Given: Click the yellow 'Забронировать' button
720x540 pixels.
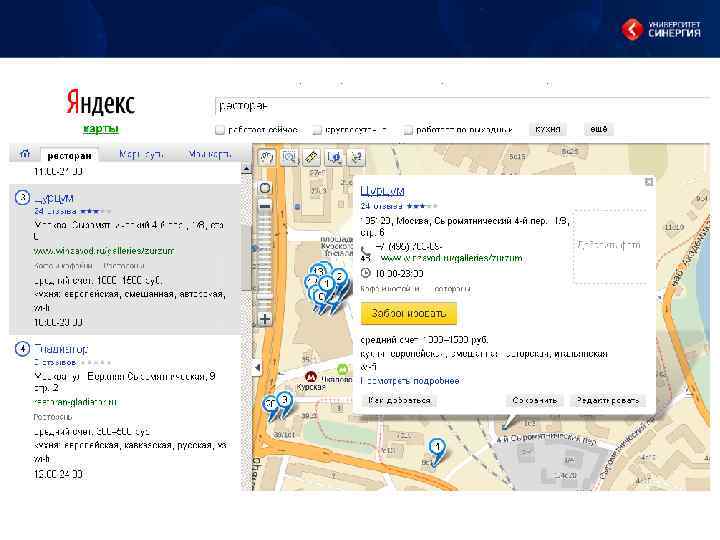Looking at the screenshot, I should tap(409, 313).
